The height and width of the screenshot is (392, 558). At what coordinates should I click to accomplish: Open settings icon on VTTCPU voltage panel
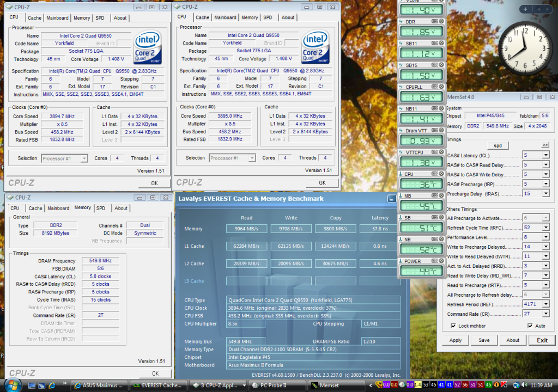pos(434,152)
